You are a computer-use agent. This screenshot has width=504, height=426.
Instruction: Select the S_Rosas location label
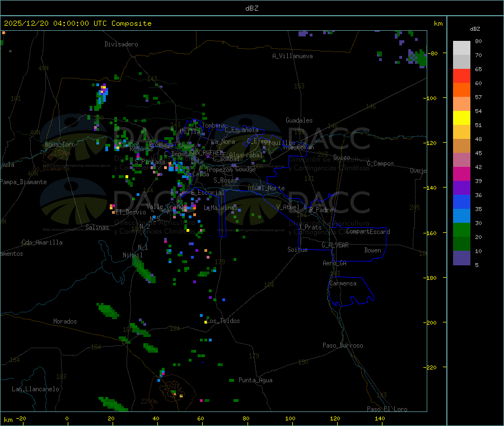click(225, 180)
